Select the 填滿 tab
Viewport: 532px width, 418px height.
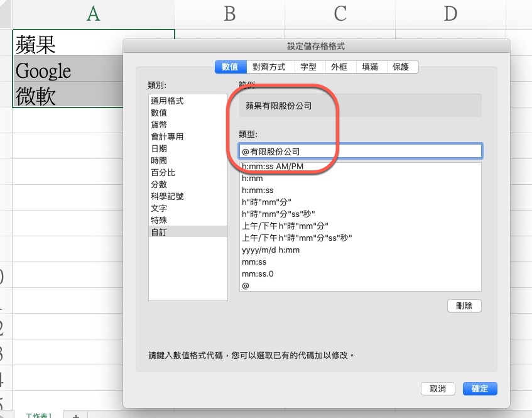(370, 67)
